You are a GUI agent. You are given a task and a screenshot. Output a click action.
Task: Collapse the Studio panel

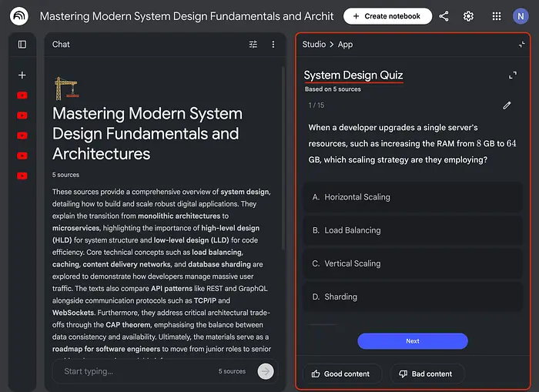(x=521, y=45)
